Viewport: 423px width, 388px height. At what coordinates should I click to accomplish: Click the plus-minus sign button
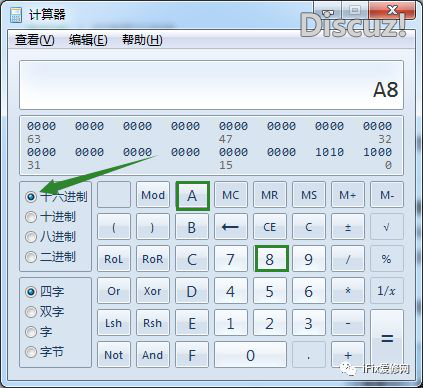click(348, 227)
